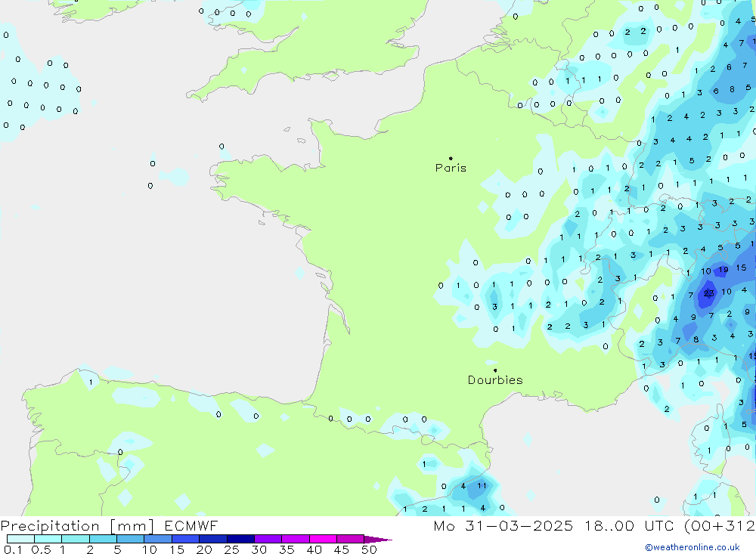Pick the 2–5 mm legend swatch
This screenshot has height=554, width=756.
click(103, 539)
